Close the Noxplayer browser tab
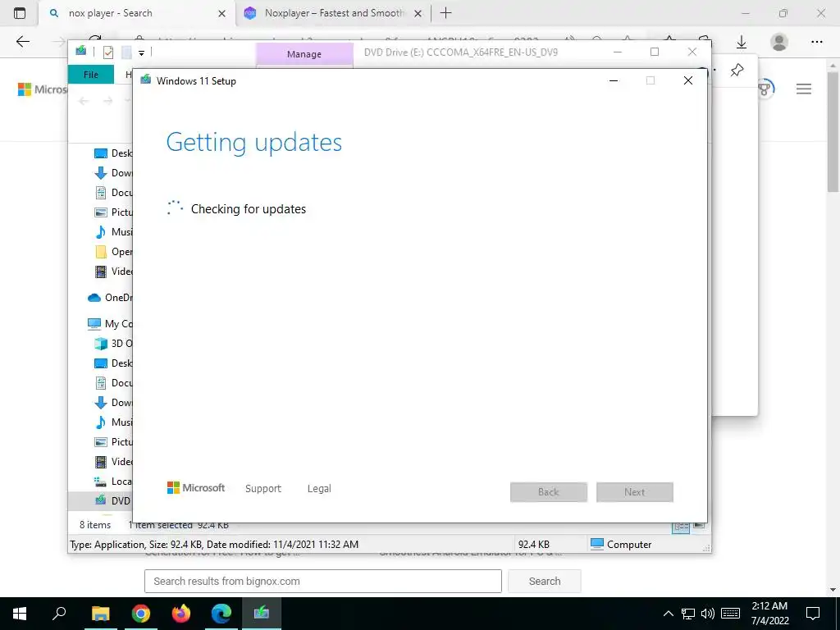 (x=418, y=13)
